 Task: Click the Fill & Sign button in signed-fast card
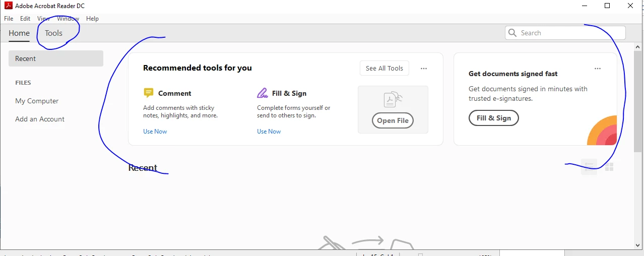(x=493, y=118)
